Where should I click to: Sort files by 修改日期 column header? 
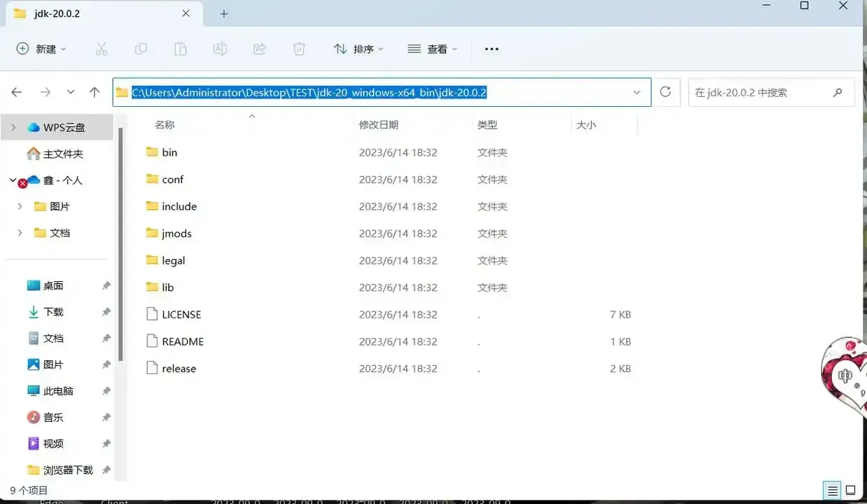tap(379, 125)
